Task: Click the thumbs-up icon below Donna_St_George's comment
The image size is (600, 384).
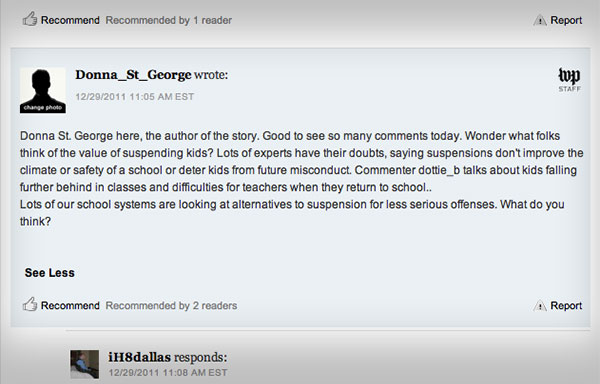Action: [30, 304]
